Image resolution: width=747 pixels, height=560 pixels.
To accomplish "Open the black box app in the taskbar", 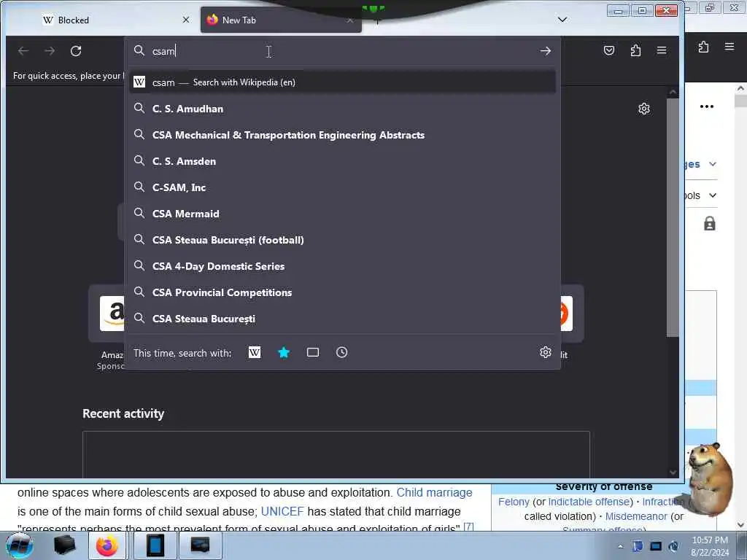I will pos(65,545).
